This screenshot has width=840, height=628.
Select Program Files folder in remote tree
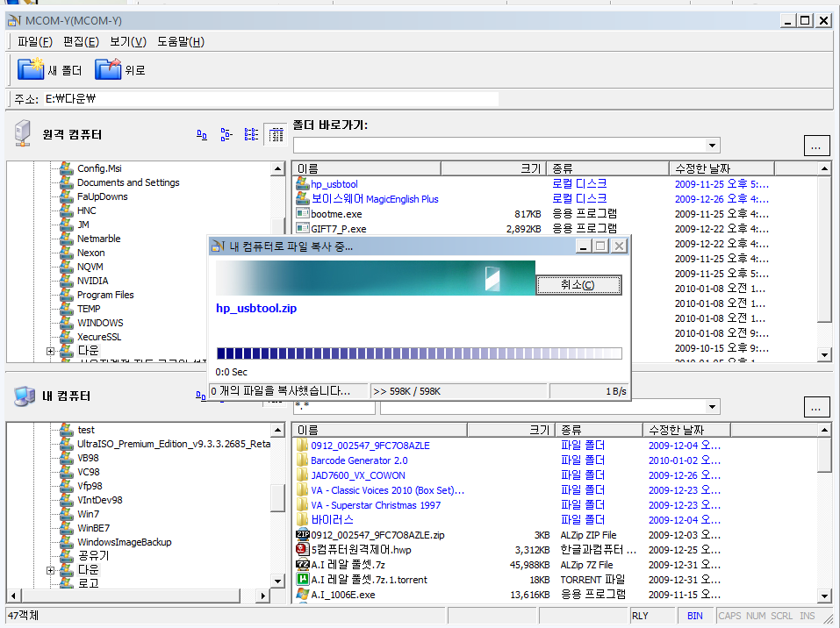point(105,295)
